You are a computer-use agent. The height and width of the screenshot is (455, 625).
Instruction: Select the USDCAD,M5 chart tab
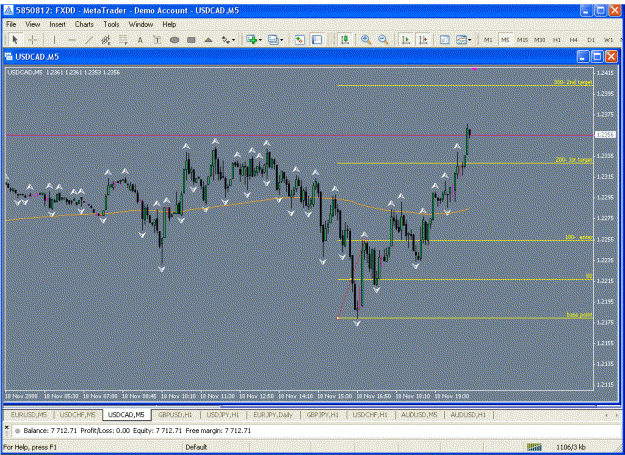(126, 415)
